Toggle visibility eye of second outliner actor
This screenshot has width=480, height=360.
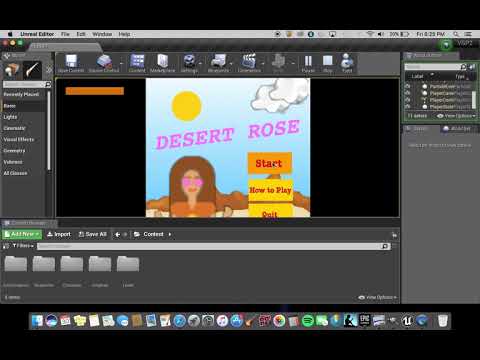coord(407,93)
